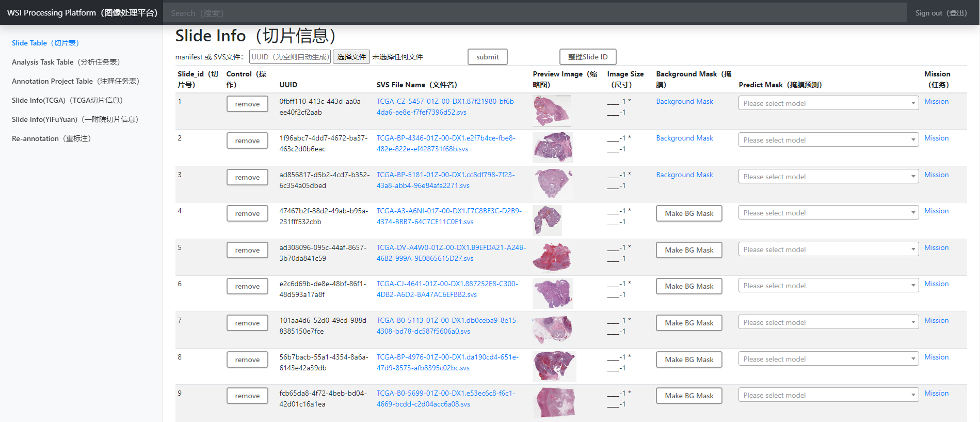Click Make BG Mask for slide 6
The image size is (980, 422).
coord(688,286)
